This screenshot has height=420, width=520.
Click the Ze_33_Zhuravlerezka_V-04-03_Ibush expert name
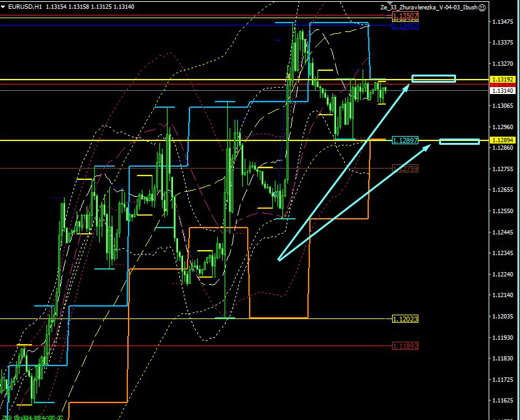tap(428, 7)
